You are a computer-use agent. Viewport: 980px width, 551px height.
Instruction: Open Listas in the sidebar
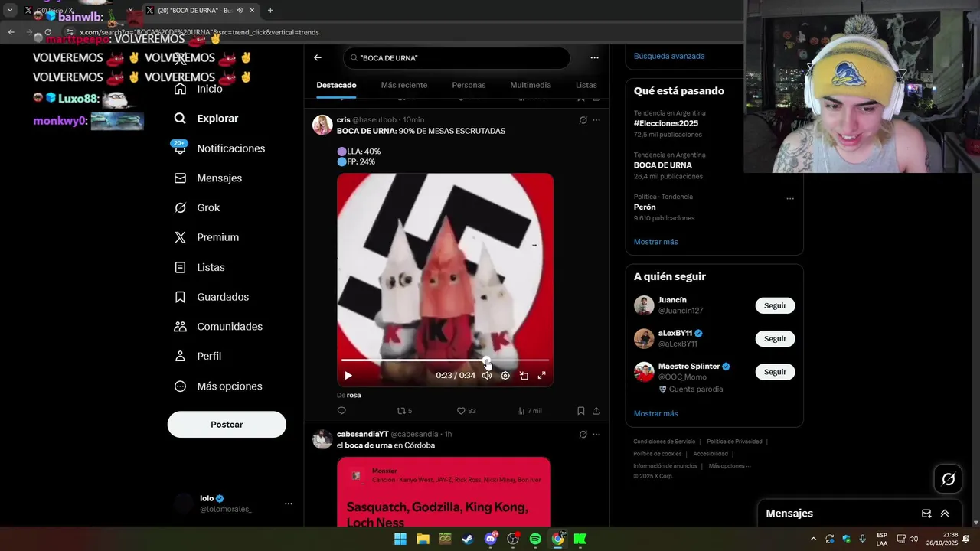tap(200, 267)
